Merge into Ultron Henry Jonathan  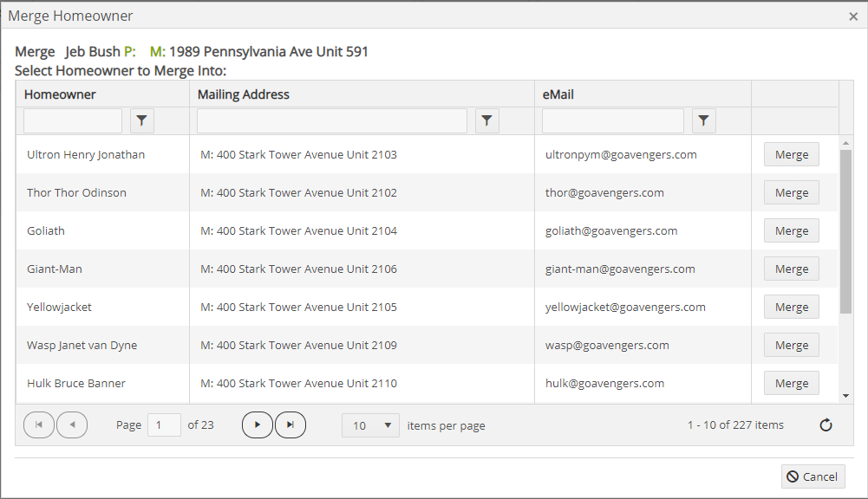tap(791, 155)
